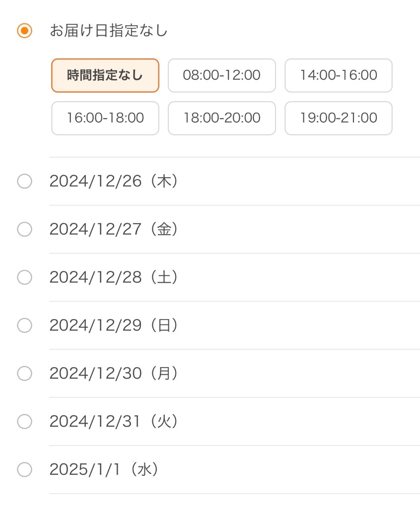Tap the 2024/12/28（土） date label
The width and height of the screenshot is (420, 508).
click(x=114, y=277)
